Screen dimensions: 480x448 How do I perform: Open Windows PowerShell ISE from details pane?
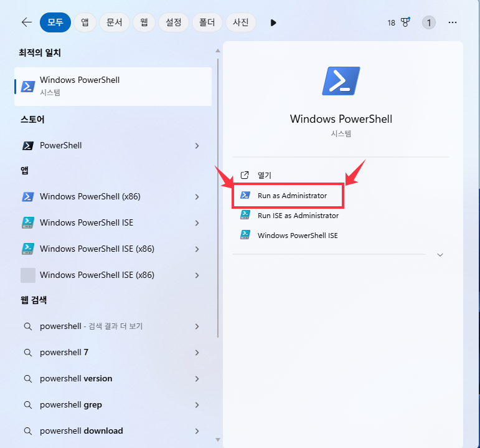[298, 236]
